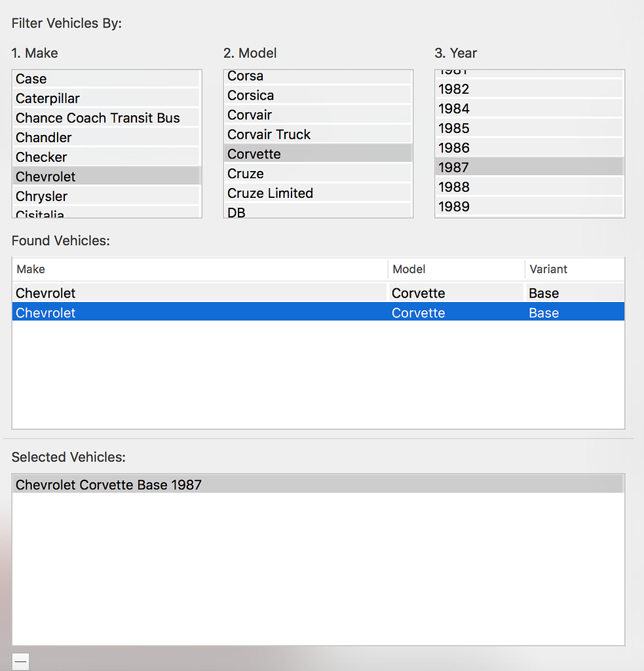This screenshot has width=644, height=671.
Task: Select year 1982
Action: click(529, 89)
